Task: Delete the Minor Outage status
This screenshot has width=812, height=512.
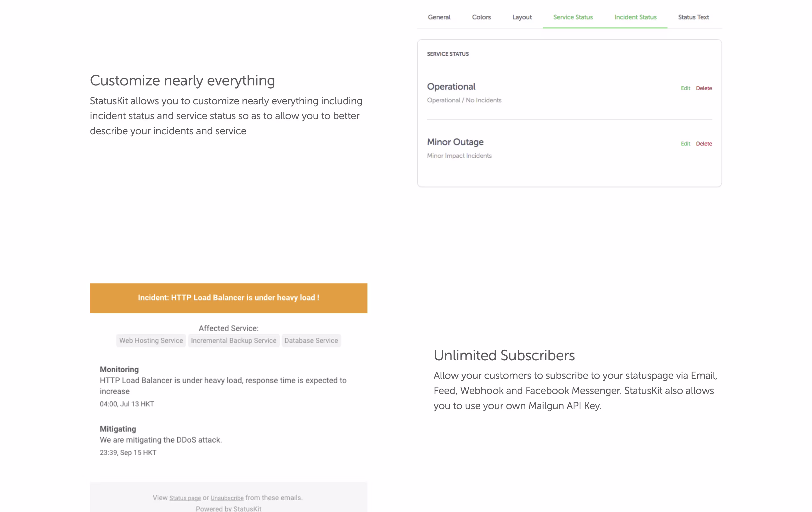Action: click(704, 143)
